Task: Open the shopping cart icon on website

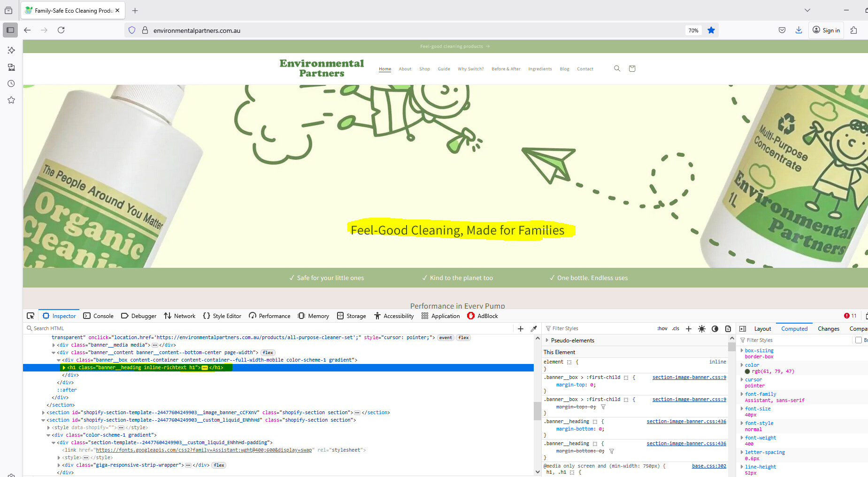Action: pos(632,68)
